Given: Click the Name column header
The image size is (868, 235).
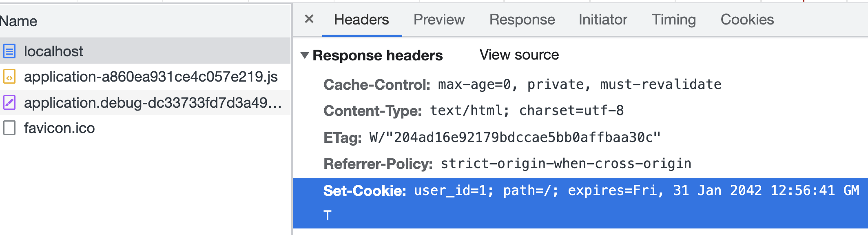Looking at the screenshot, I should pyautogui.click(x=19, y=21).
